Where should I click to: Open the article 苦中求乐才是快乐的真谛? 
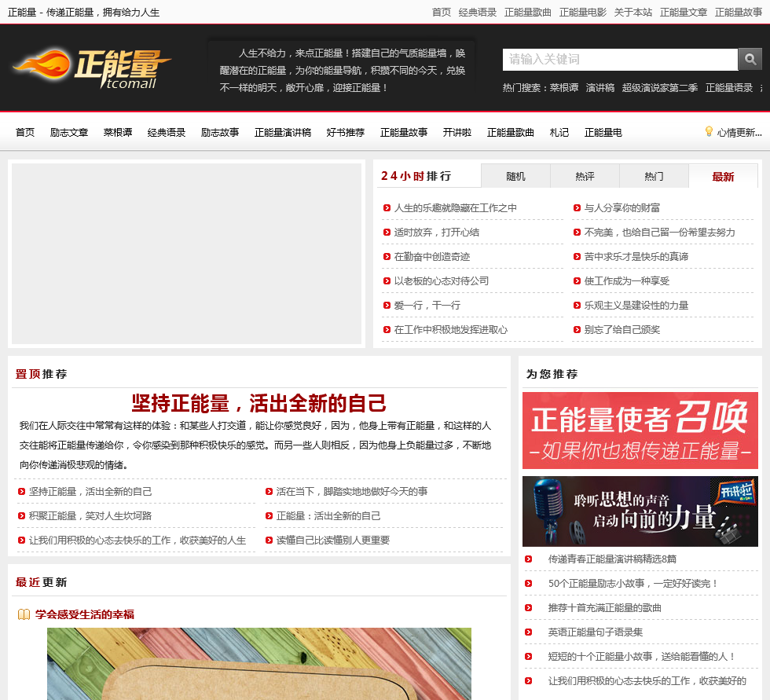click(636, 257)
